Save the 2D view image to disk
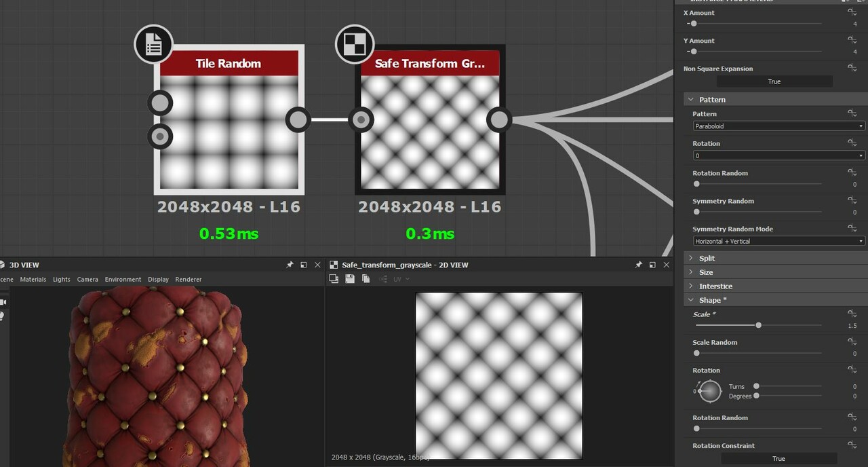This screenshot has width=868, height=467. (x=350, y=279)
